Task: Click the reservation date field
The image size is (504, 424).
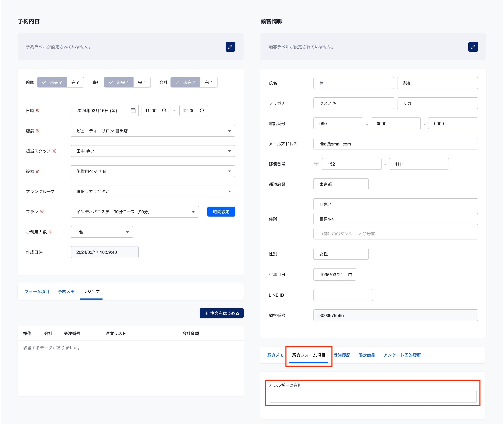Action: pos(105,110)
